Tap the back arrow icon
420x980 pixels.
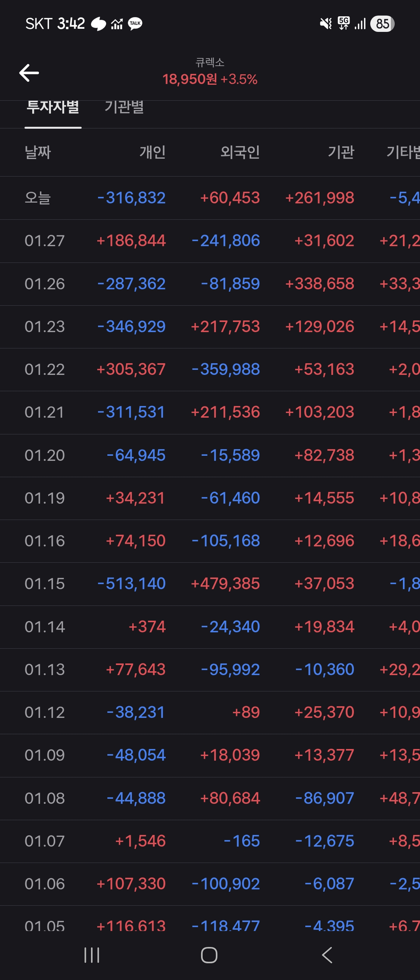[29, 73]
